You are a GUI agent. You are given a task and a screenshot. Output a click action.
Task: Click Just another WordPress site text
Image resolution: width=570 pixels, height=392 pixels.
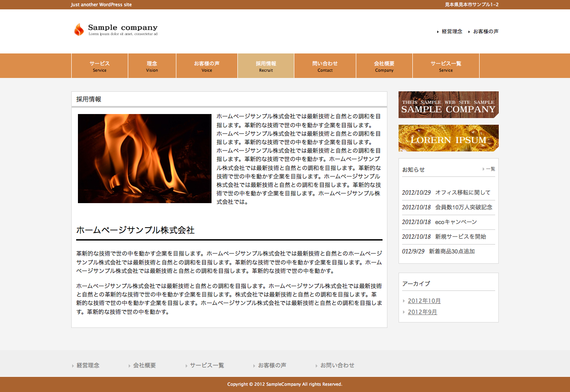pyautogui.click(x=101, y=4)
